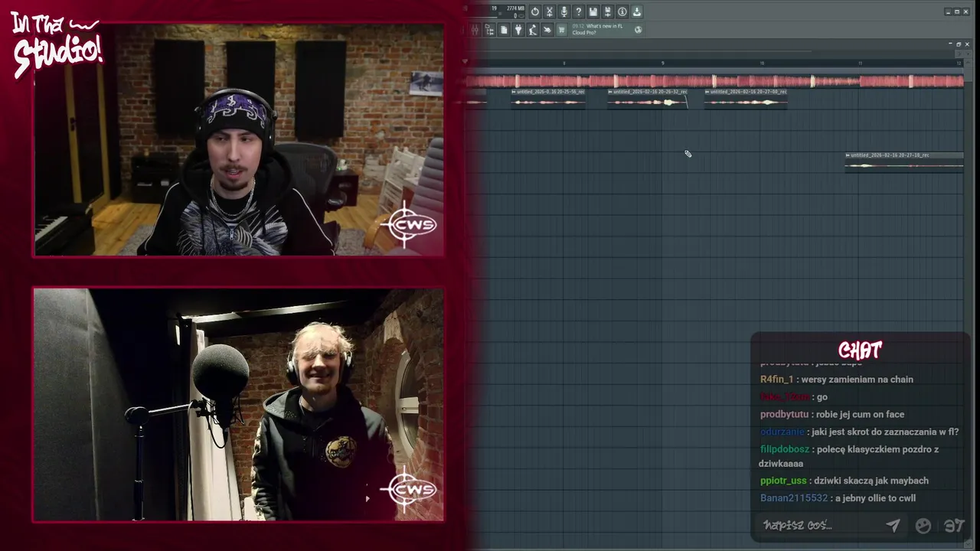Viewport: 980px width, 551px height.
Task: Open the chat emoji smiley icon
Action: point(923,525)
